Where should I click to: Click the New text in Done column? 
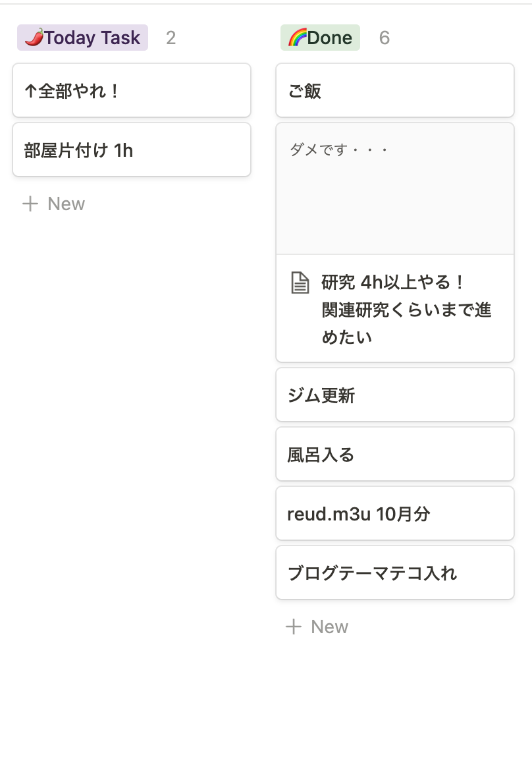(x=329, y=627)
